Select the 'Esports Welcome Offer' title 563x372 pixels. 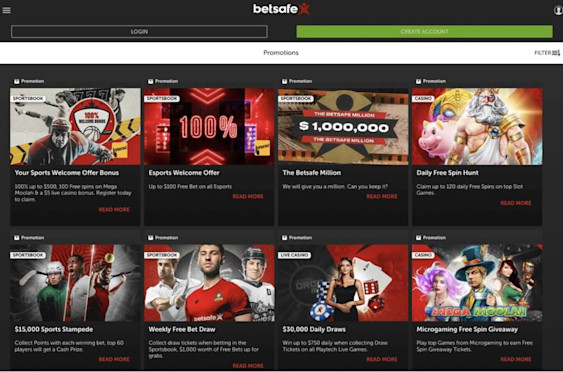(x=184, y=173)
